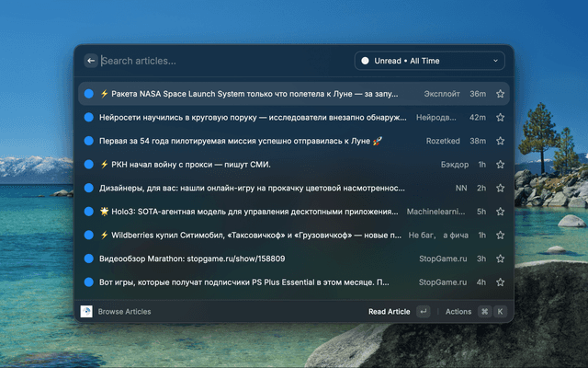Focus the Search articles field

pyautogui.click(x=220, y=61)
